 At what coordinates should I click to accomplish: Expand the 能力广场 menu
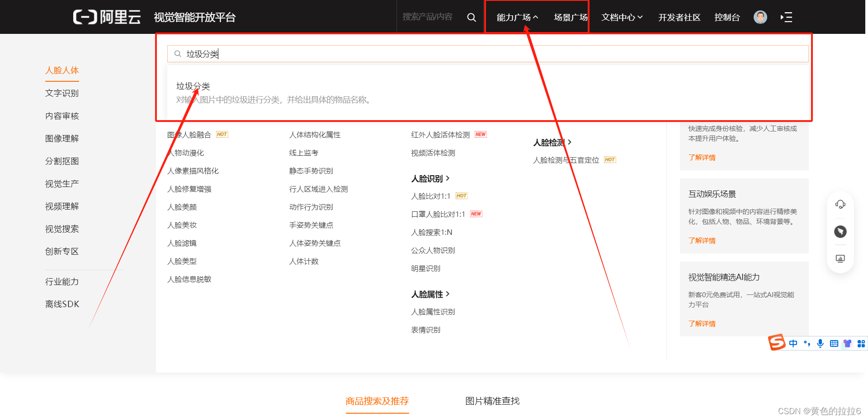pyautogui.click(x=517, y=17)
